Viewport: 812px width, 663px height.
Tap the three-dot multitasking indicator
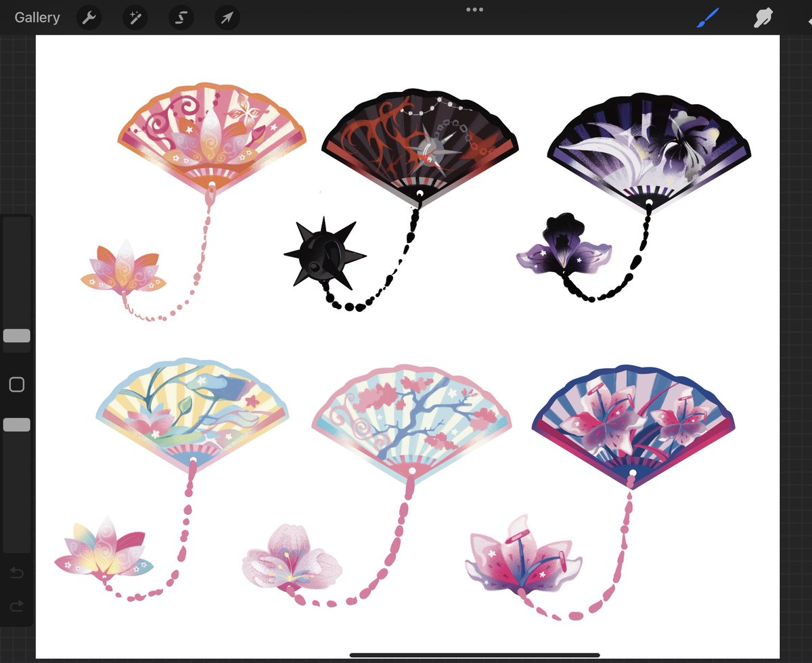(x=474, y=9)
